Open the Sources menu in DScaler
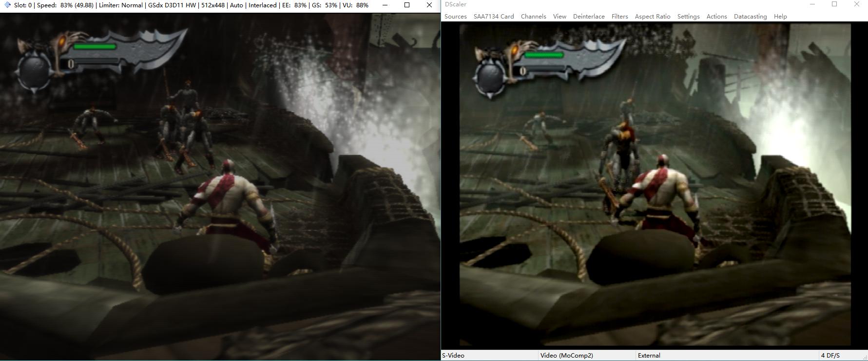Image resolution: width=868 pixels, height=361 pixels. pyautogui.click(x=455, y=17)
